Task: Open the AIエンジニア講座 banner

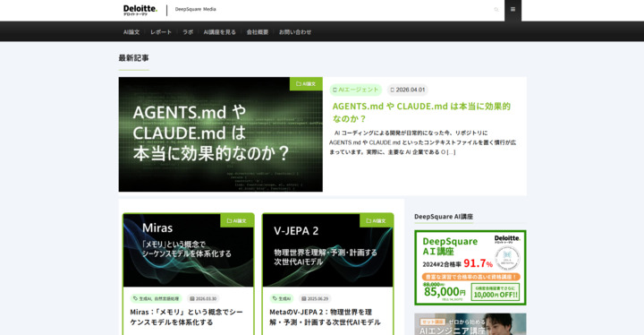Action: click(x=470, y=324)
